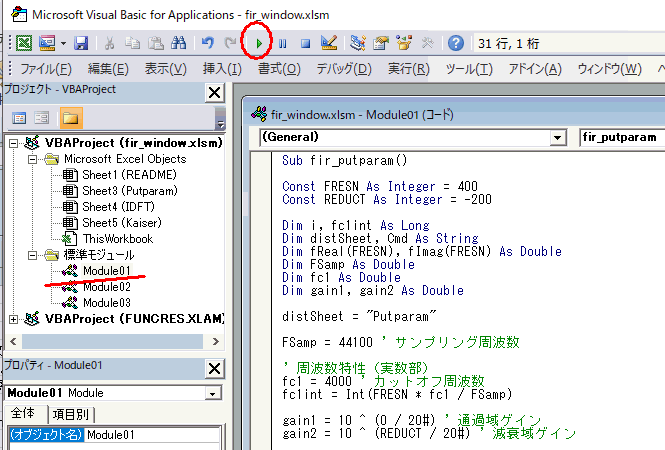Open the 表示(V) menu

pyautogui.click(x=165, y=68)
